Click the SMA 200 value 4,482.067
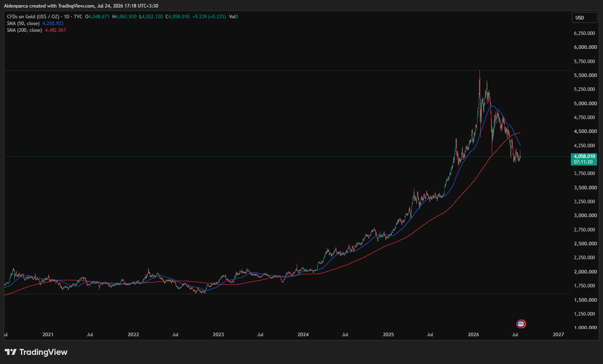The image size is (603, 364). point(56,30)
